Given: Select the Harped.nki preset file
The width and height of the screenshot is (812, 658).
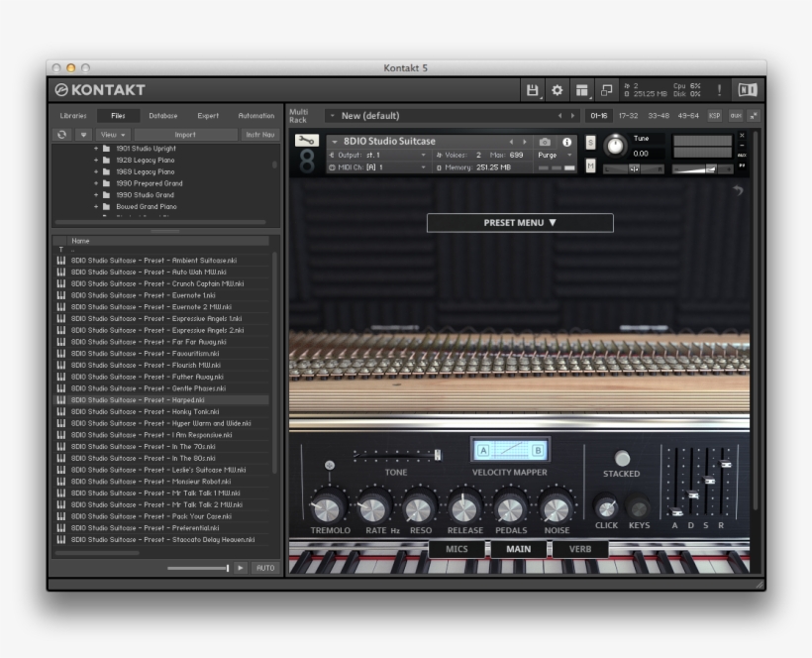Looking at the screenshot, I should coord(161,400).
